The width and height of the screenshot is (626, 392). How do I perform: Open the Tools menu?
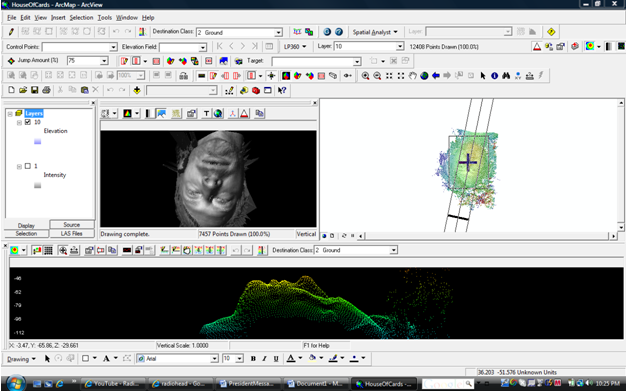105,18
